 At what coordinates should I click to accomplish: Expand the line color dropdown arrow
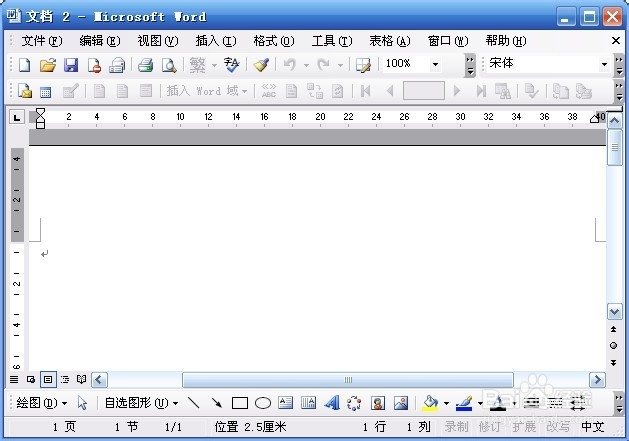tap(480, 403)
